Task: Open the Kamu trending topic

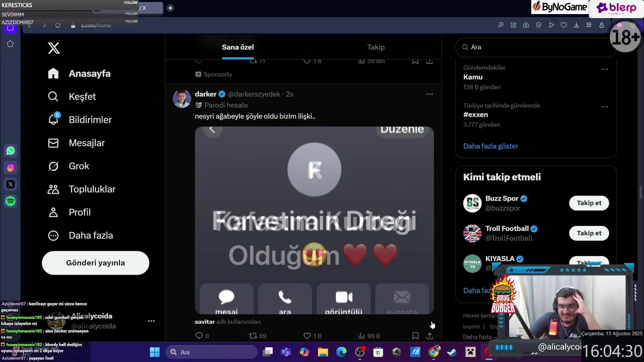Action: click(x=473, y=77)
